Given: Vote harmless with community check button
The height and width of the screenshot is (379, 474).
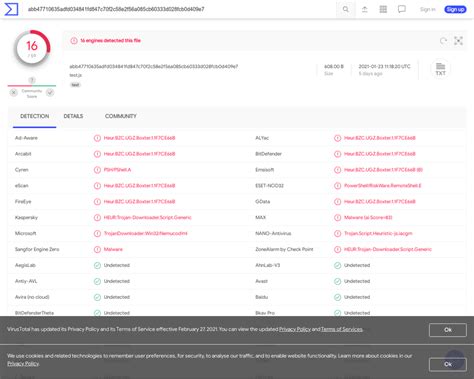Looking at the screenshot, I should coord(50,93).
